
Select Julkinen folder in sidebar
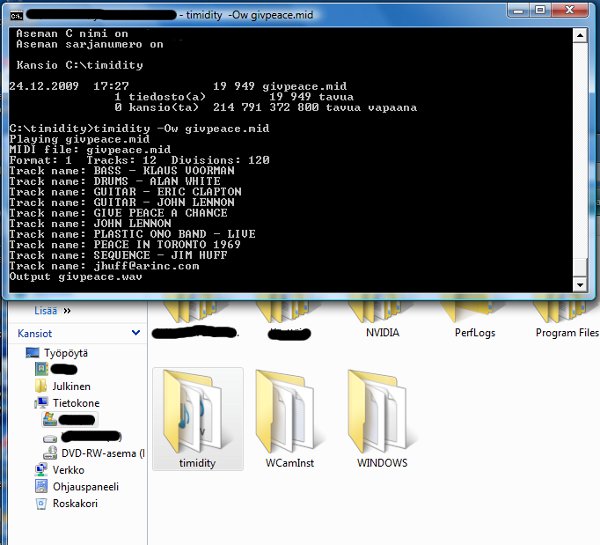(x=63, y=386)
